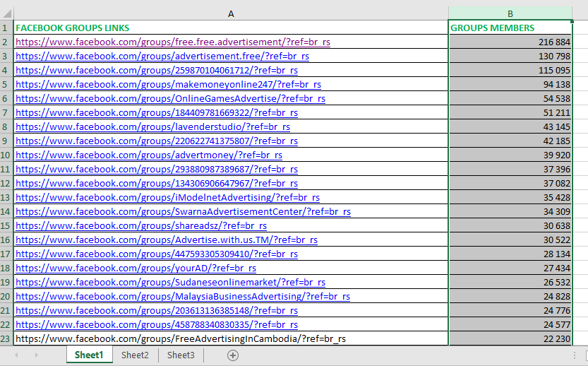Select the cell with value 39 920
The width and height of the screenshot is (588, 366).
[x=510, y=155]
